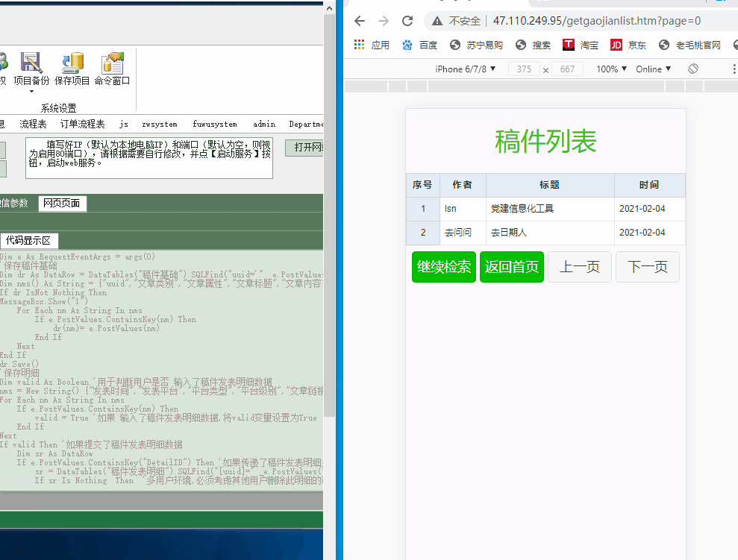The width and height of the screenshot is (738, 560).
Task: Click the 应用 apps grid icon
Action: (x=358, y=45)
